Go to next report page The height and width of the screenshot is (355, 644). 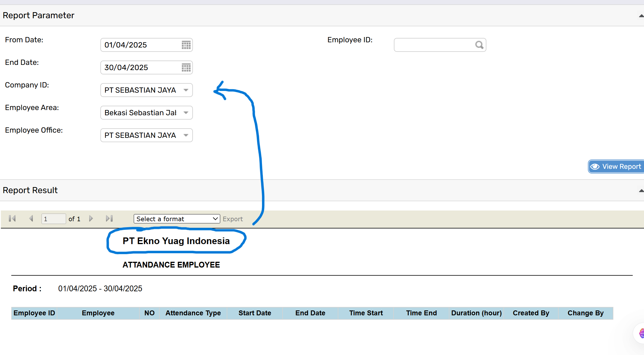(91, 219)
